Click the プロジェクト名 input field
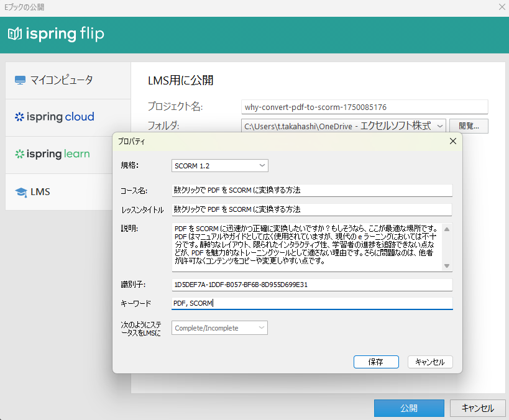Image resolution: width=509 pixels, height=420 pixels. [365, 107]
